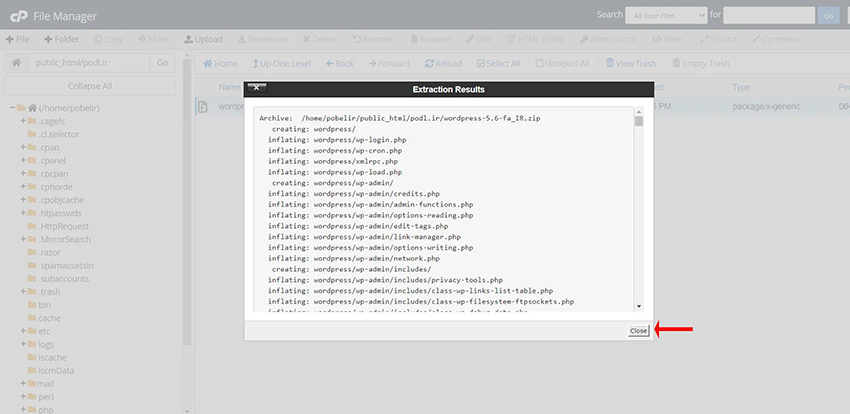
Task: Navigate Up One Level
Action: tap(283, 63)
